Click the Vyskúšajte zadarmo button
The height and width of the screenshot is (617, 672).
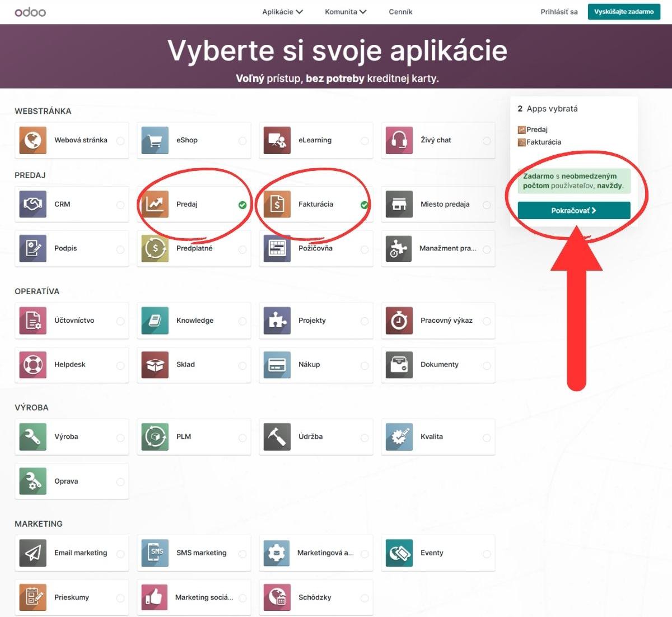[x=624, y=12]
